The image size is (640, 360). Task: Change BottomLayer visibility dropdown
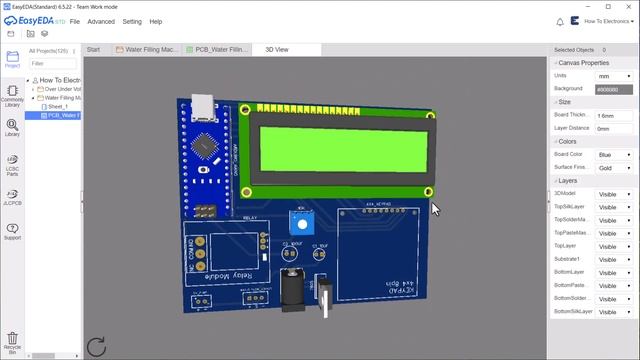point(614,273)
